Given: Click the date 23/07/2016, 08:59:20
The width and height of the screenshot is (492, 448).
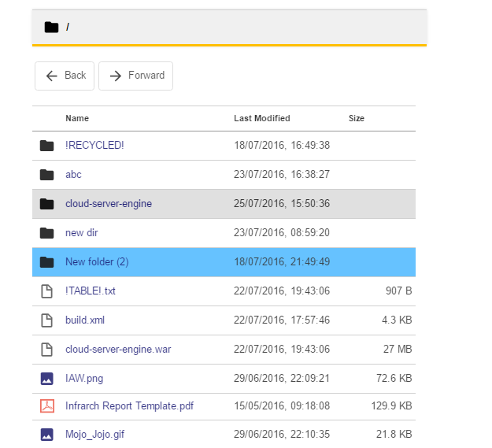Looking at the screenshot, I should tap(282, 233).
